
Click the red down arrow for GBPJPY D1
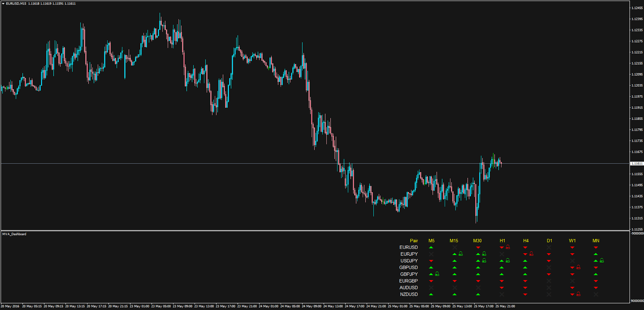549,274
